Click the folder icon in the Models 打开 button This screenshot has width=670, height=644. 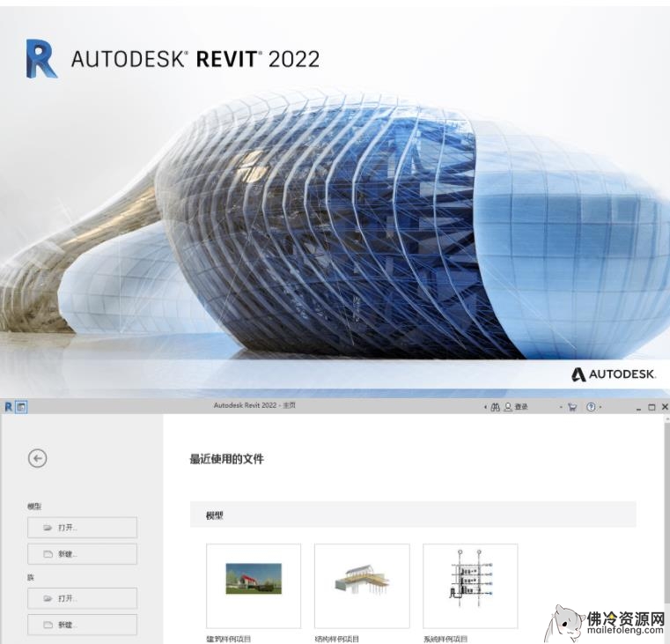tap(48, 528)
